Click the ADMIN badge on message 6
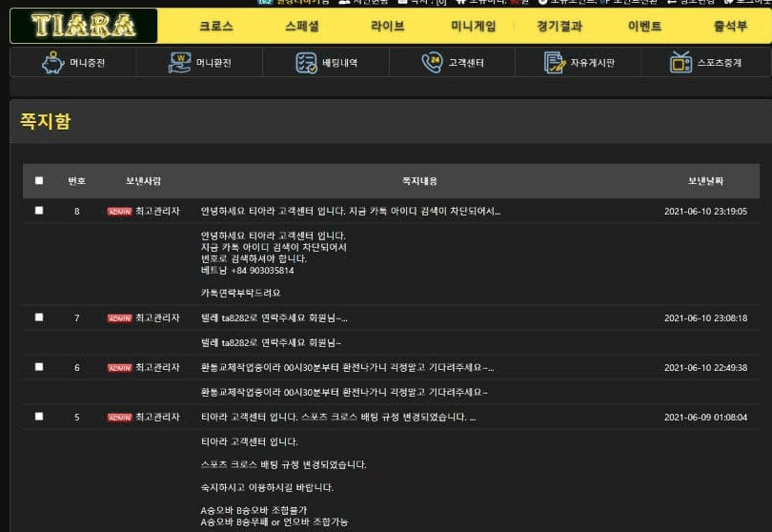Viewport: 772px width, 532px height. (x=120, y=368)
